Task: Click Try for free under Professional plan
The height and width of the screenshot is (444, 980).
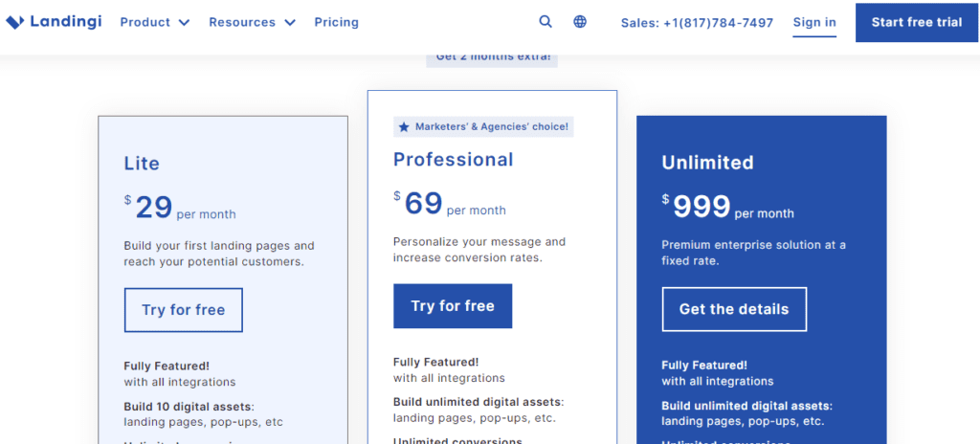Action: pyautogui.click(x=453, y=306)
